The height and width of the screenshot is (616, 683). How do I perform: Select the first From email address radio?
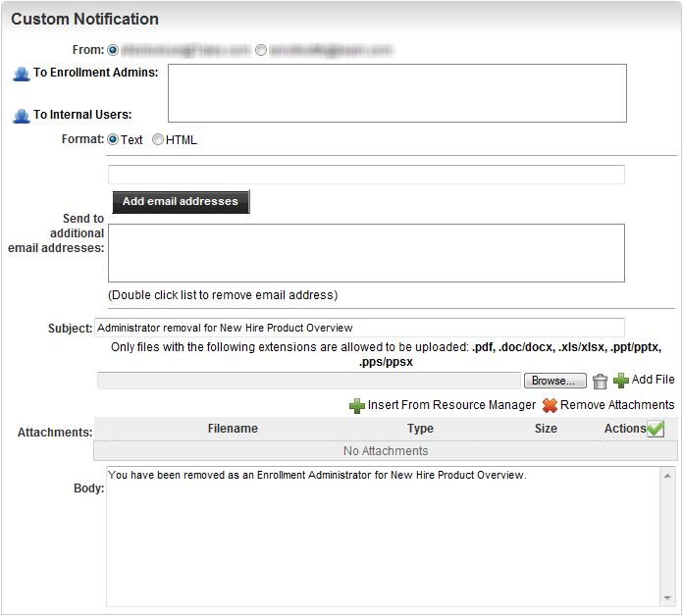114,49
